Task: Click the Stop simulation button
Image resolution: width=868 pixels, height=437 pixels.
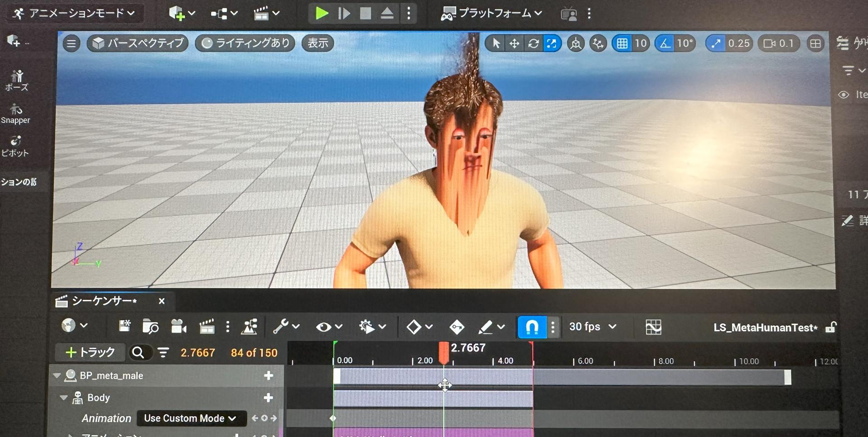Action: pyautogui.click(x=365, y=14)
